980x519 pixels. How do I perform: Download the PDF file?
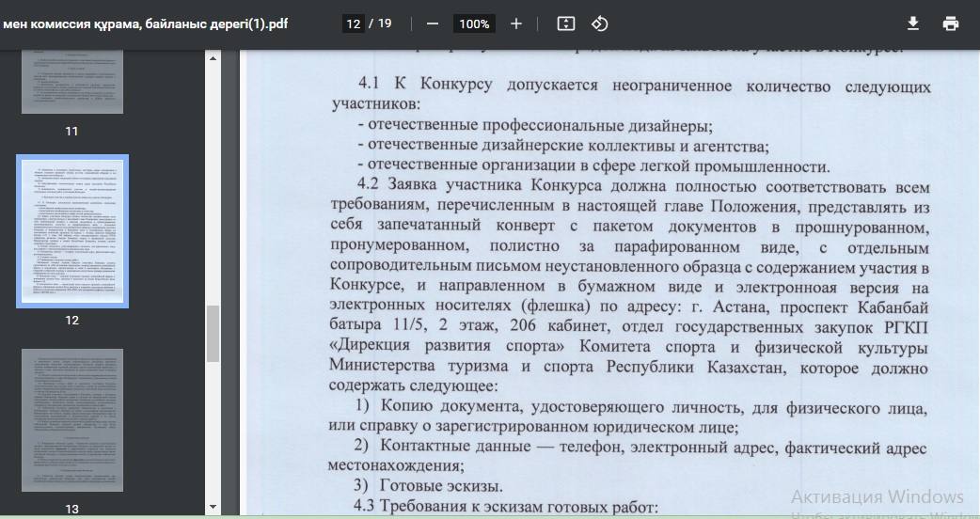[x=912, y=24]
